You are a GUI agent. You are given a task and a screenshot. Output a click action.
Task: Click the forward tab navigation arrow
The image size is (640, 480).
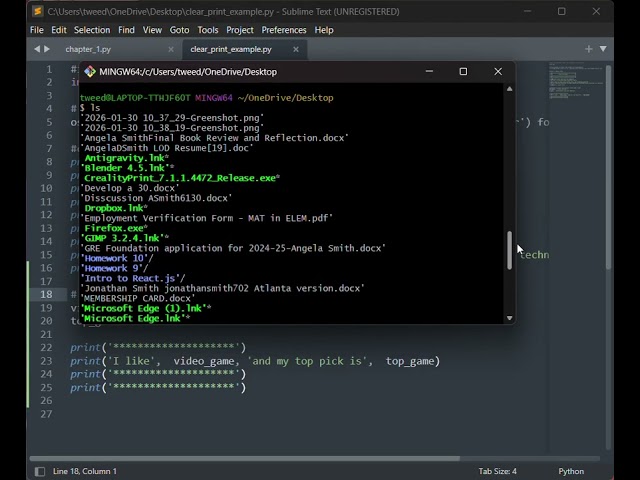47,49
